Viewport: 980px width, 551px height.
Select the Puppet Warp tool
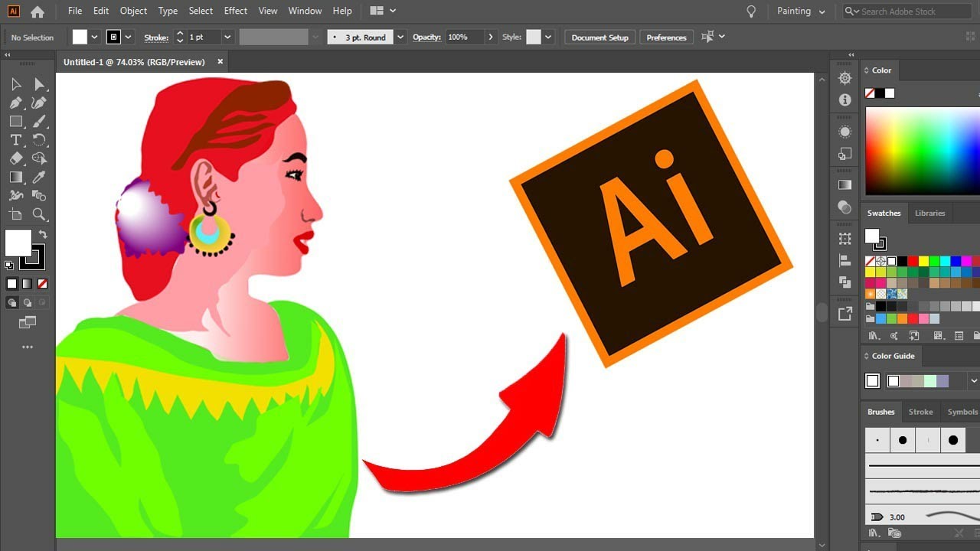16,196
